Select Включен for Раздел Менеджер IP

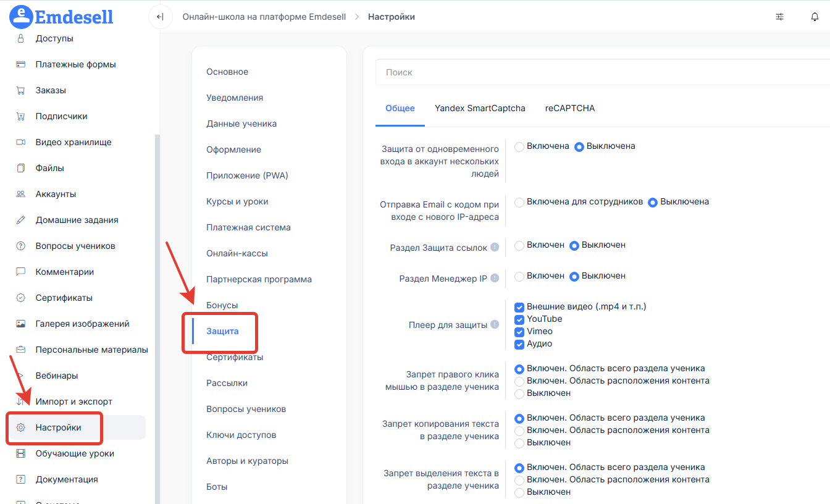click(519, 276)
